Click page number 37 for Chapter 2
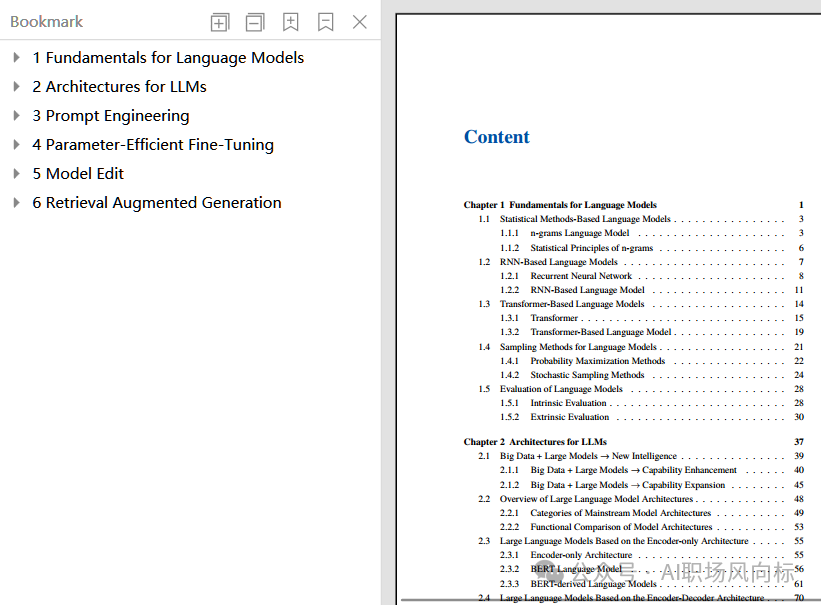Image resolution: width=821 pixels, height=605 pixels. coord(799,442)
